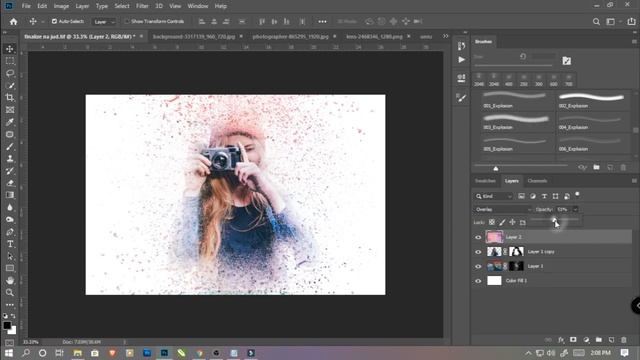Open the Window menu

(x=198, y=6)
